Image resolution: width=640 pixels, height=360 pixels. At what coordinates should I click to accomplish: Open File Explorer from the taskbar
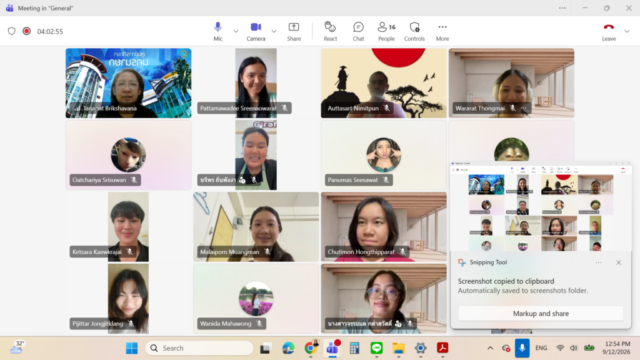[398, 348]
